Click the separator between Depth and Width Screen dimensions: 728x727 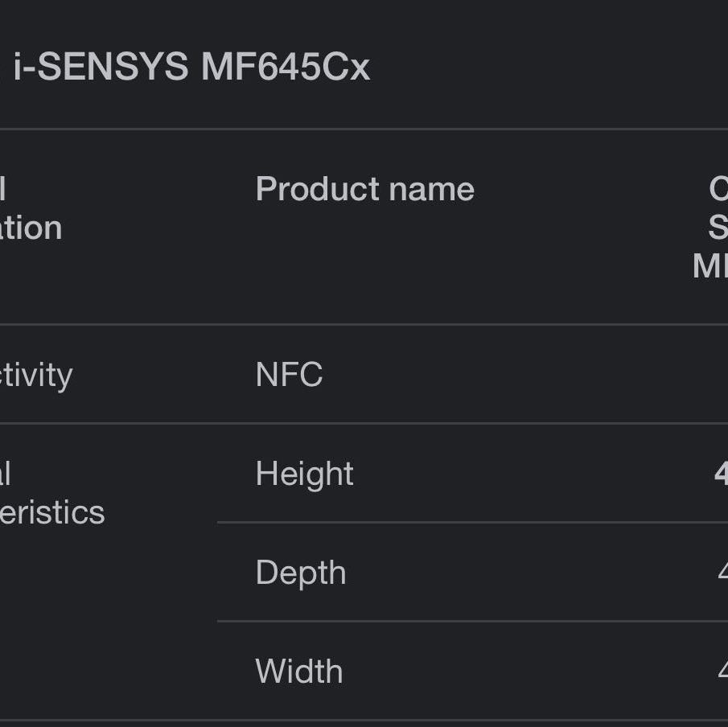(473, 621)
